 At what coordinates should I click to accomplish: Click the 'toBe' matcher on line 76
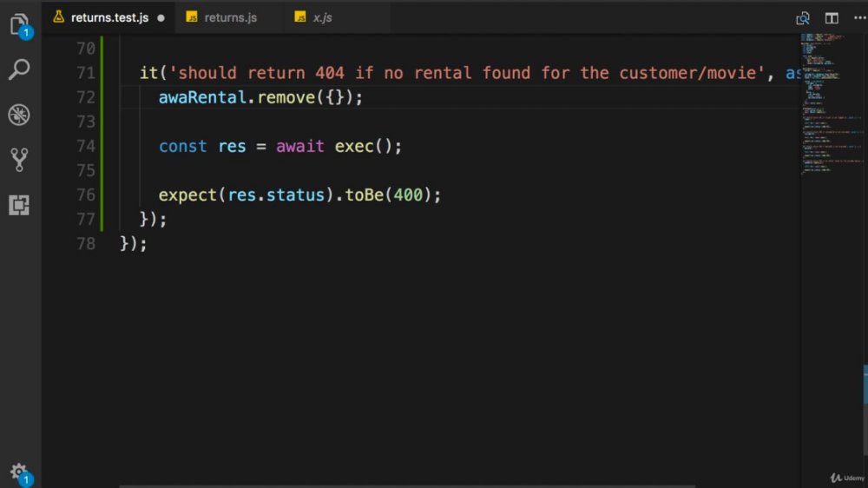click(365, 195)
